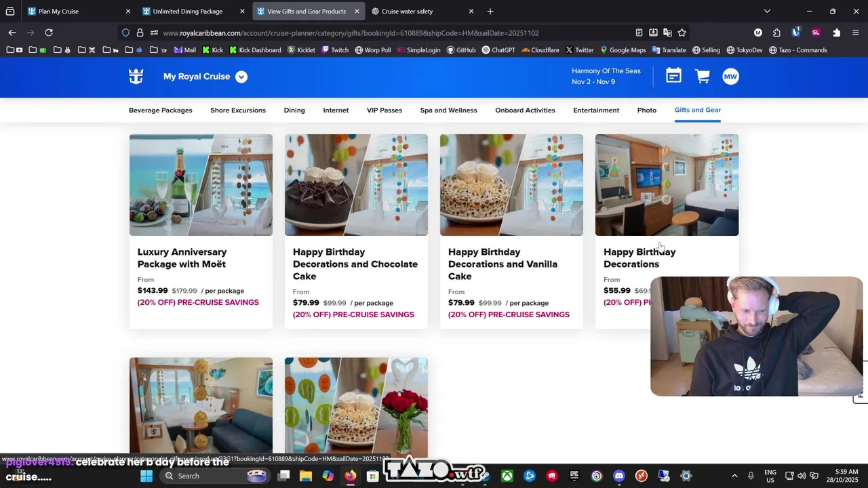Click the padlock site security icon
Viewport: 868px width, 488px height.
pyautogui.click(x=140, y=33)
